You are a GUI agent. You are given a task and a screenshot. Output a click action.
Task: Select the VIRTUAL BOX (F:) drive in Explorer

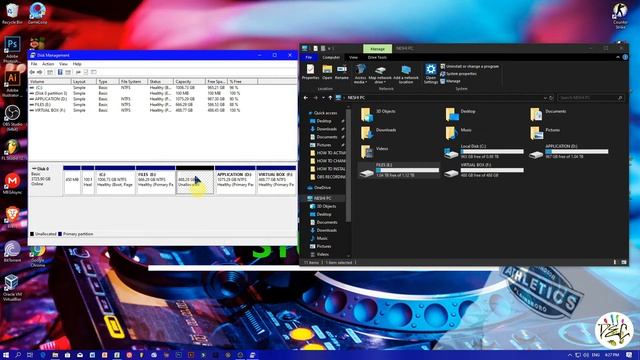pyautogui.click(x=484, y=170)
